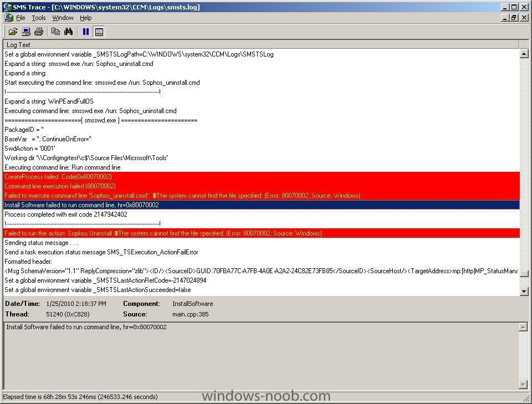This screenshot has width=532, height=404.
Task: Click the Open on Server toolbar icon
Action: pos(26,32)
